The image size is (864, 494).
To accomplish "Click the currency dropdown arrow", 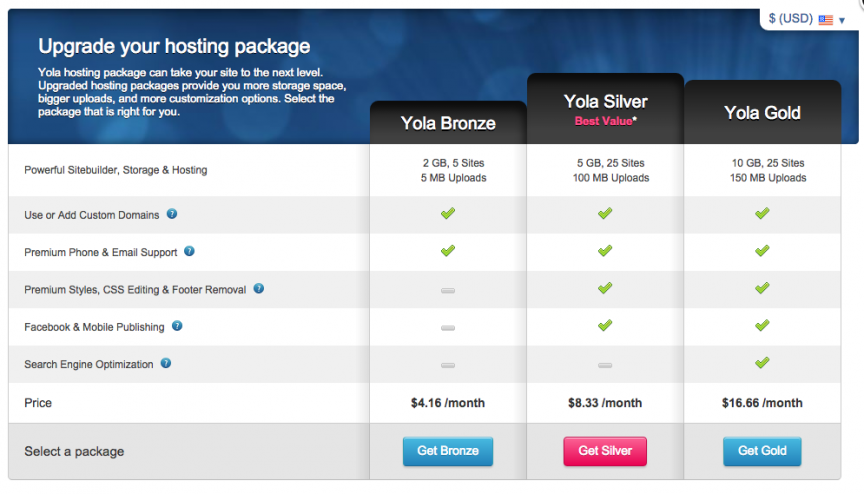I will (x=842, y=20).
